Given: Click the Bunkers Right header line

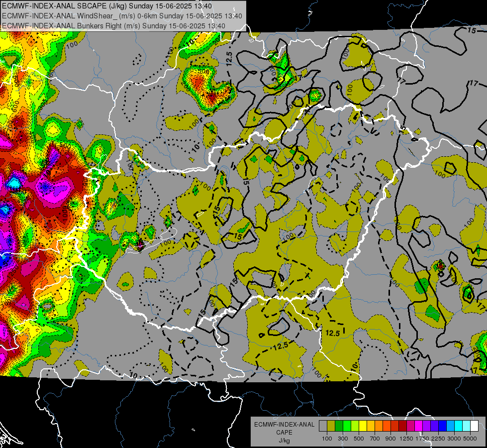Looking at the screenshot, I should pos(113,26).
